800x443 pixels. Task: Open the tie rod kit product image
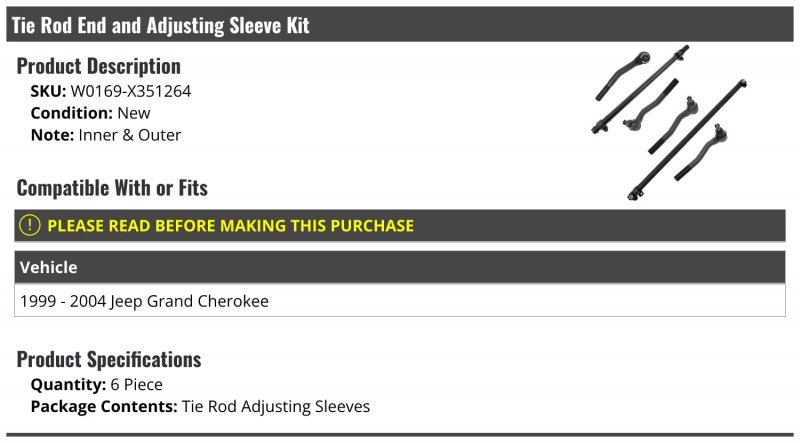click(x=669, y=122)
